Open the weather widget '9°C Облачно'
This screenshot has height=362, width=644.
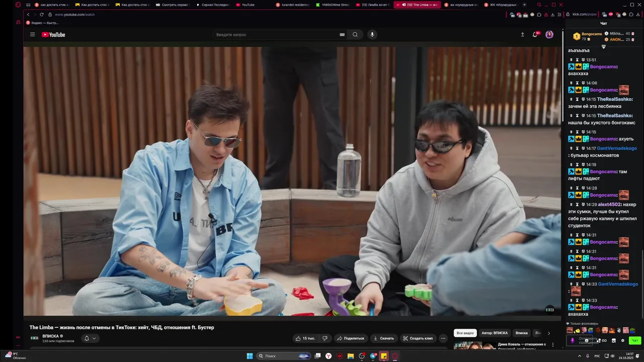15,356
